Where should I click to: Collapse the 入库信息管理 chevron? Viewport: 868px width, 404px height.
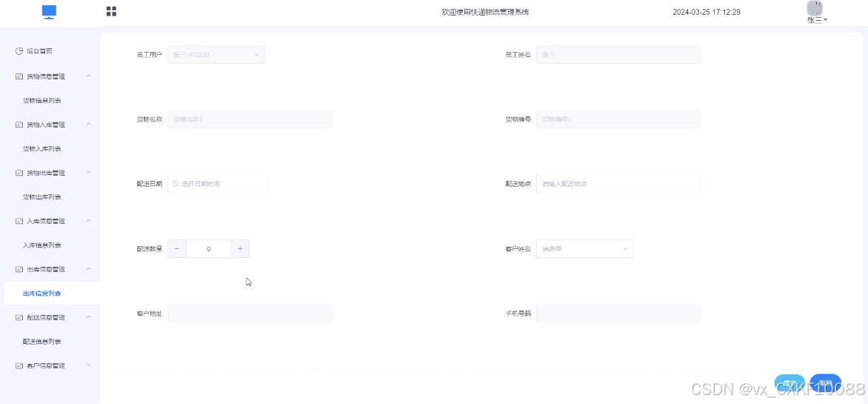[89, 221]
